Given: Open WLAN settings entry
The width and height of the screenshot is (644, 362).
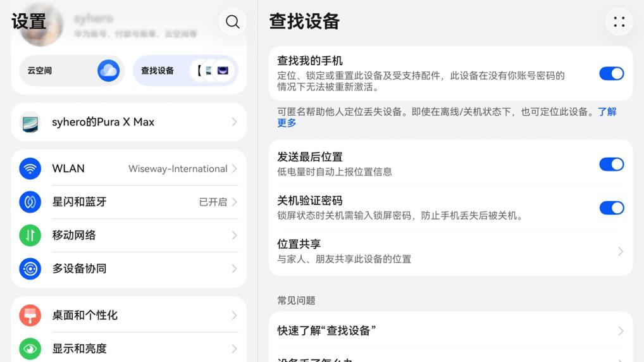Looking at the screenshot, I should click(128, 168).
